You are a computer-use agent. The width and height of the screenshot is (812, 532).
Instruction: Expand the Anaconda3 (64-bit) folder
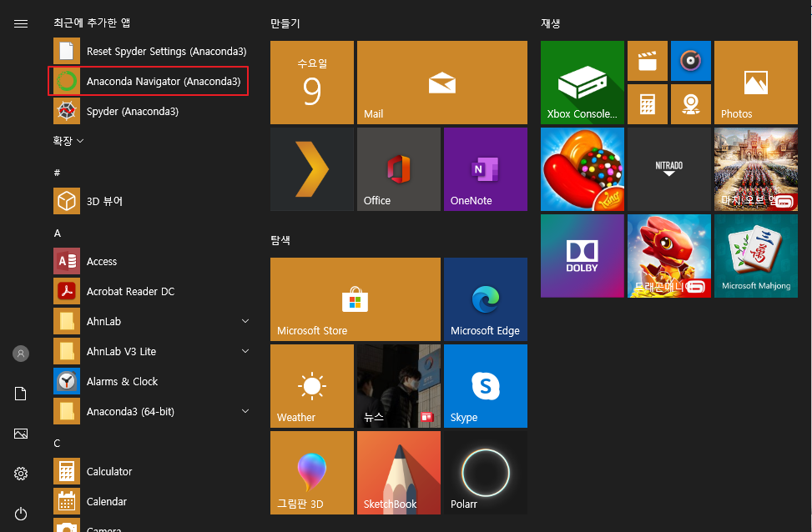[x=151, y=411]
